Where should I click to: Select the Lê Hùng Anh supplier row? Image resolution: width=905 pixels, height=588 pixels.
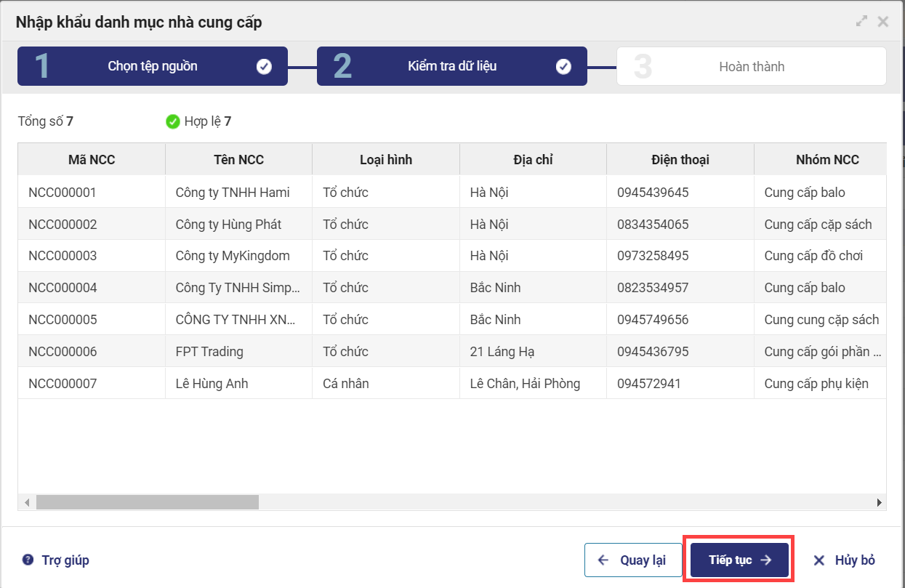pyautogui.click(x=212, y=384)
